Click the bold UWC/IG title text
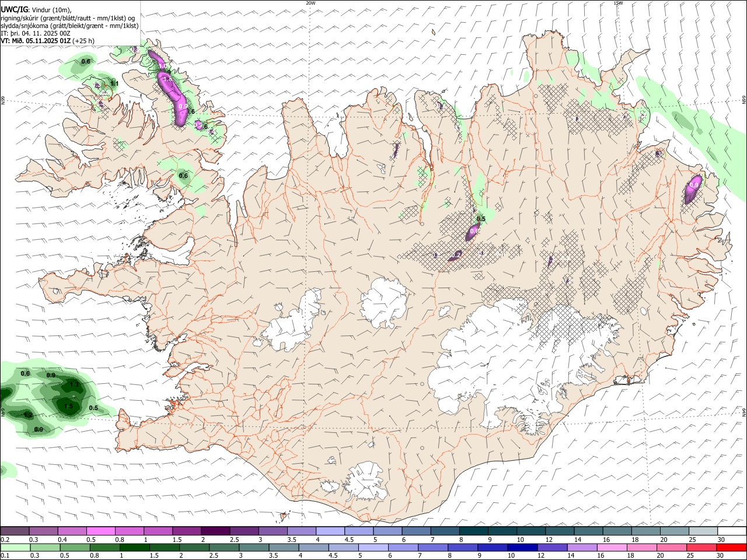This screenshot has width=747, height=560. pos(14,10)
